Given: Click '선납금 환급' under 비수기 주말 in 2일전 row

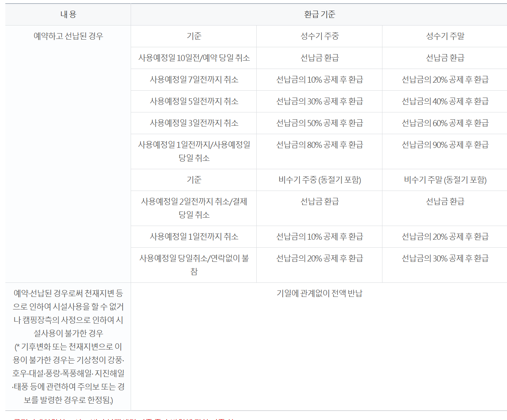Looking at the screenshot, I should click(445, 208).
